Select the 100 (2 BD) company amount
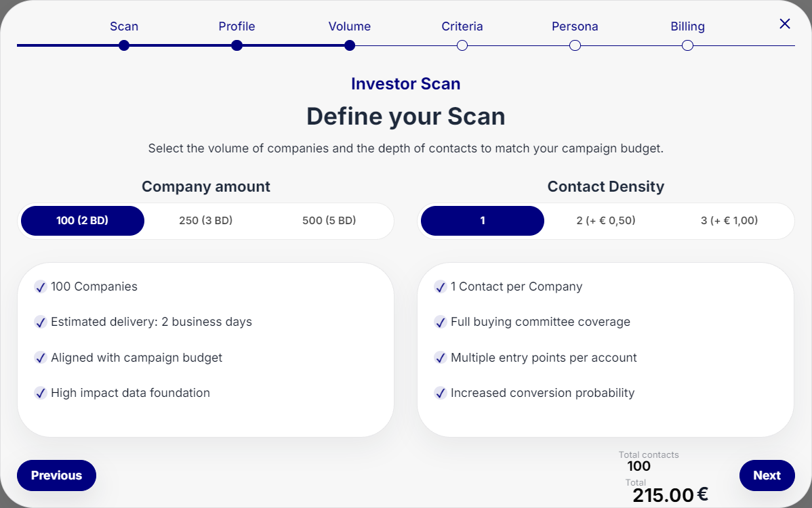This screenshot has height=508, width=812. [83, 221]
